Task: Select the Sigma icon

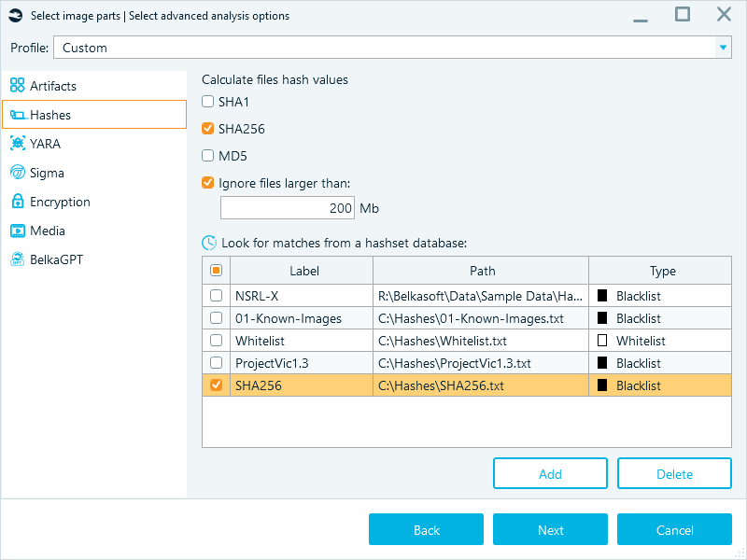Action: point(17,173)
